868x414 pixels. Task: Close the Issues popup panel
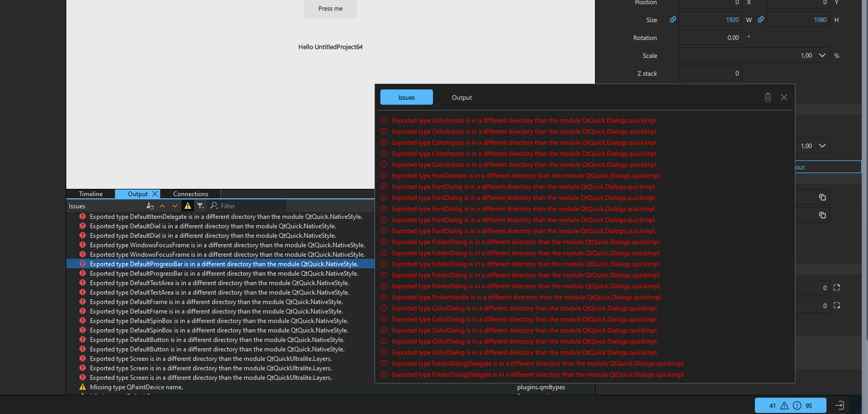(x=784, y=97)
